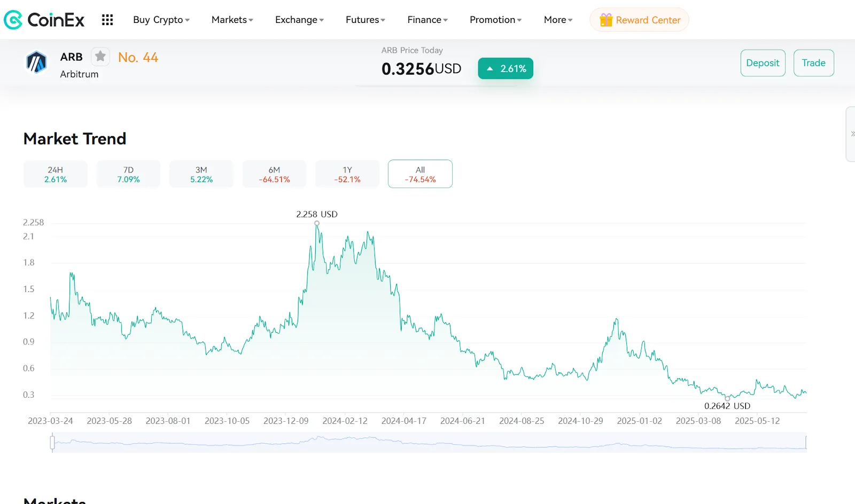This screenshot has width=855, height=504.
Task: Click the chart range overview bar
Action: (x=429, y=443)
